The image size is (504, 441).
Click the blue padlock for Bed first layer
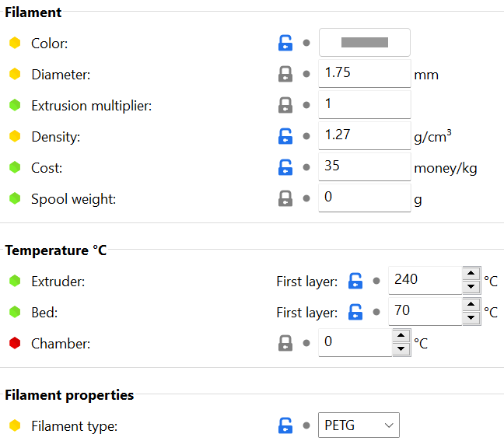(x=355, y=312)
